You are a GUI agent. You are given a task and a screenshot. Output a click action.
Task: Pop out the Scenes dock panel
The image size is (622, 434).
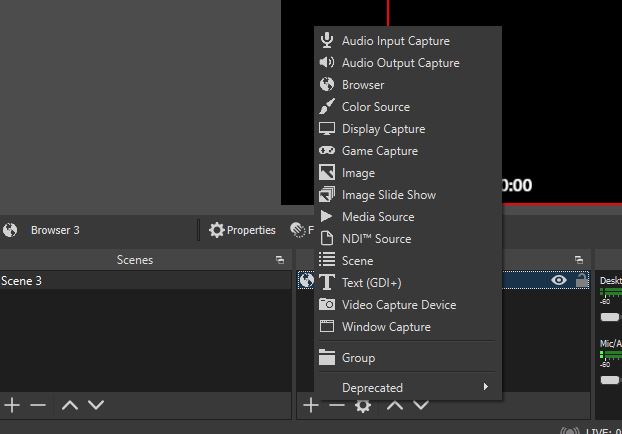coord(280,260)
